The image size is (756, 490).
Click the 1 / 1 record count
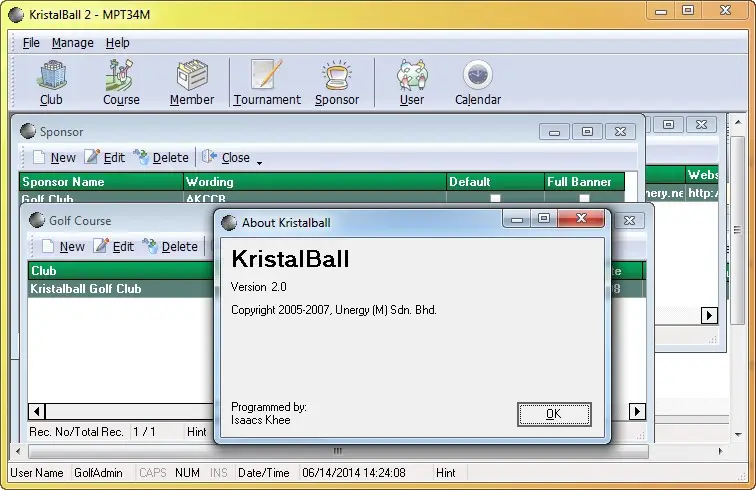coord(145,432)
